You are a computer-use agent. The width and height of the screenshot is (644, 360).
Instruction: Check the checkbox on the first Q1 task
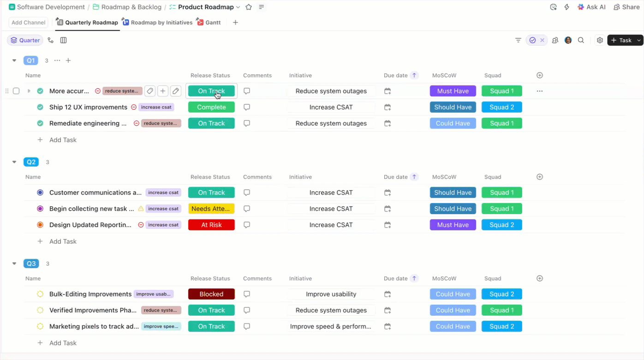click(16, 91)
